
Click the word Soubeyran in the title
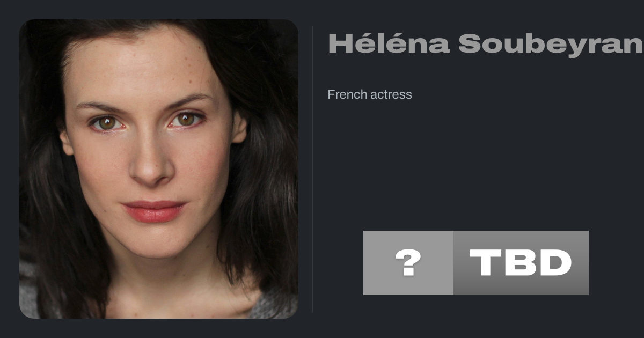[551, 44]
